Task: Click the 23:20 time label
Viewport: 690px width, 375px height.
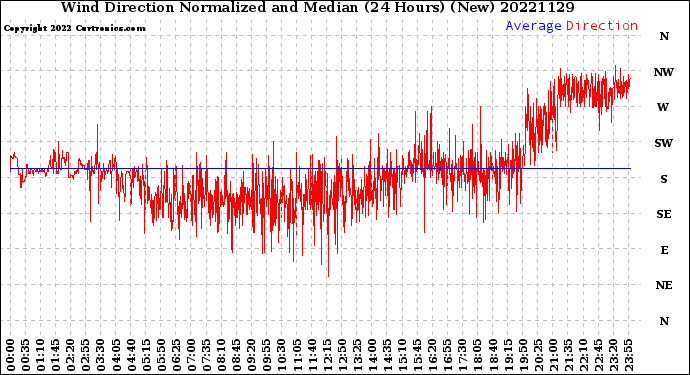Action: click(x=614, y=355)
